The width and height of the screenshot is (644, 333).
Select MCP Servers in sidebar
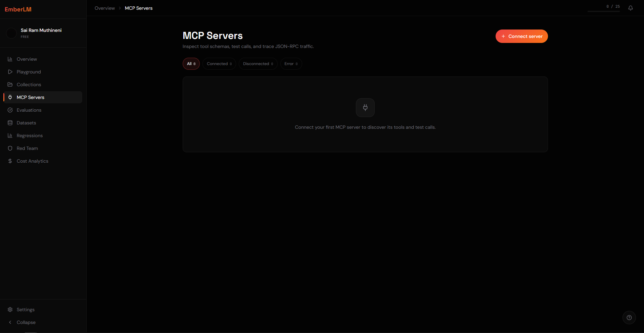43,97
